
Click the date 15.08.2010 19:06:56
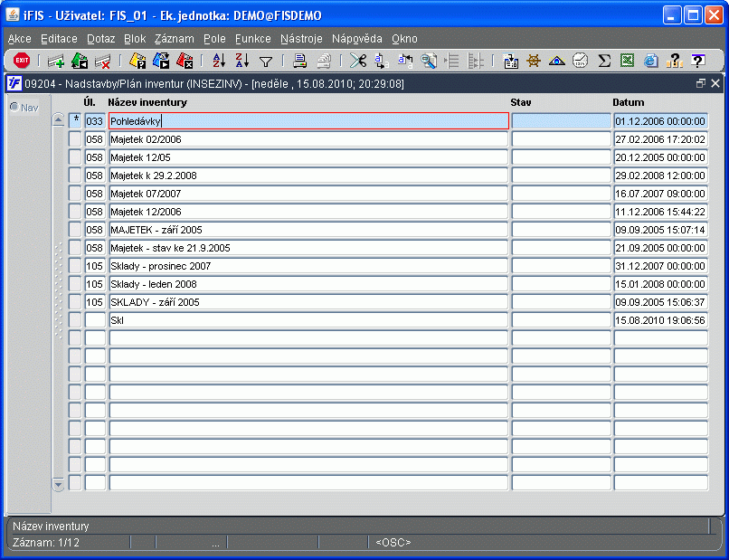tap(660, 320)
